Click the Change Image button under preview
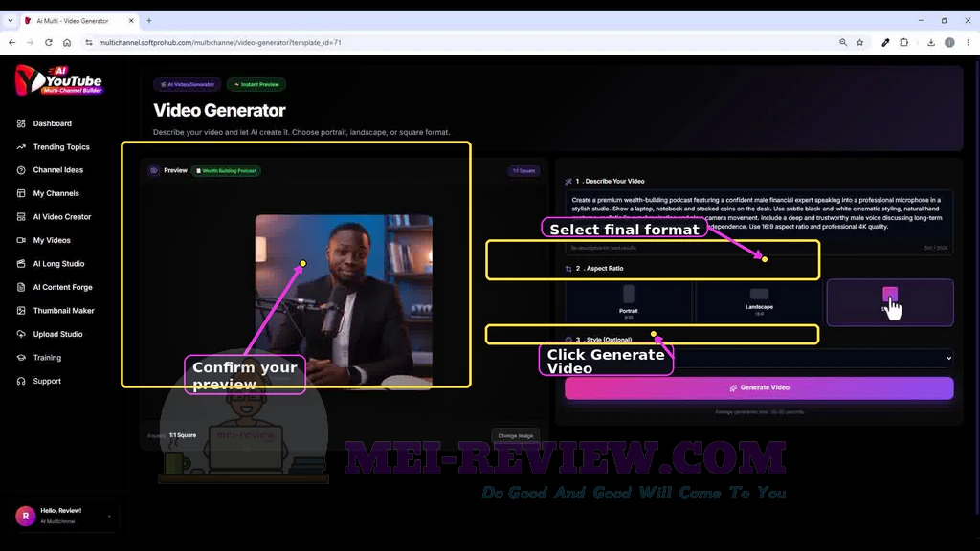This screenshot has height=551, width=980. (515, 435)
